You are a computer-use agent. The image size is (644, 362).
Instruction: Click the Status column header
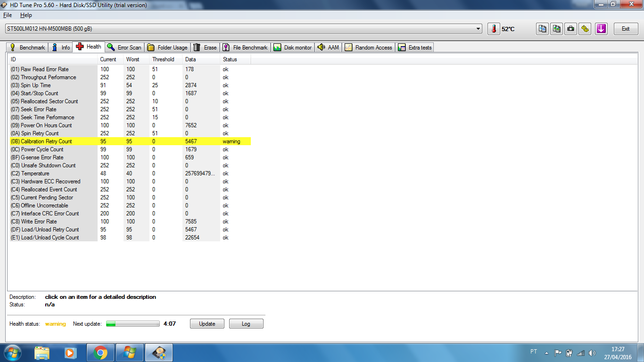click(235, 59)
